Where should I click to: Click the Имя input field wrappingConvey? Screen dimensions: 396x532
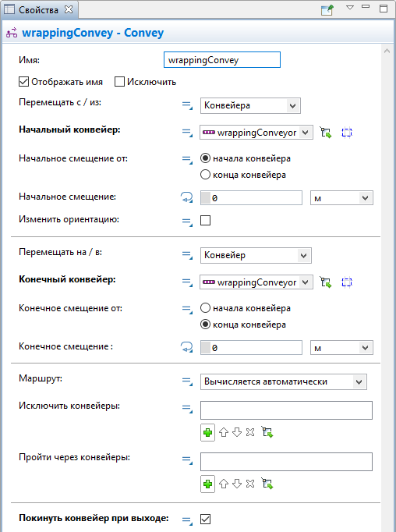click(222, 60)
